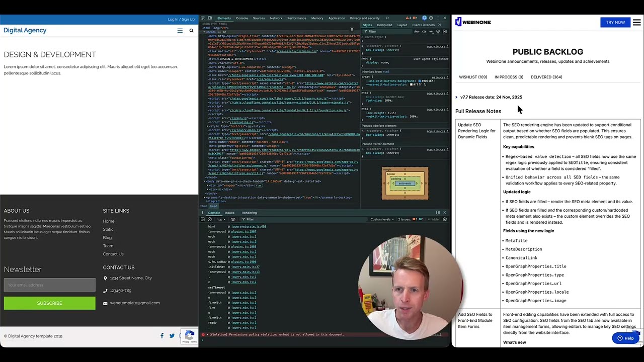This screenshot has width=644, height=362.
Task: Switch to the Sources tab
Action: pyautogui.click(x=259, y=18)
